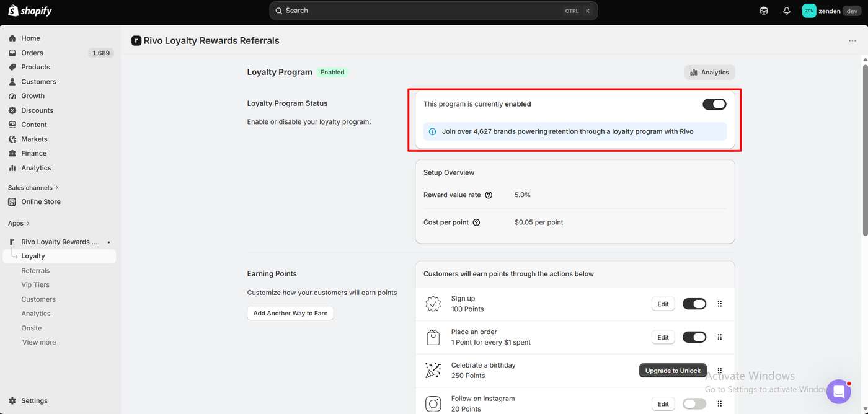The image size is (868, 414).
Task: Open the live chat bubble
Action: pyautogui.click(x=838, y=392)
